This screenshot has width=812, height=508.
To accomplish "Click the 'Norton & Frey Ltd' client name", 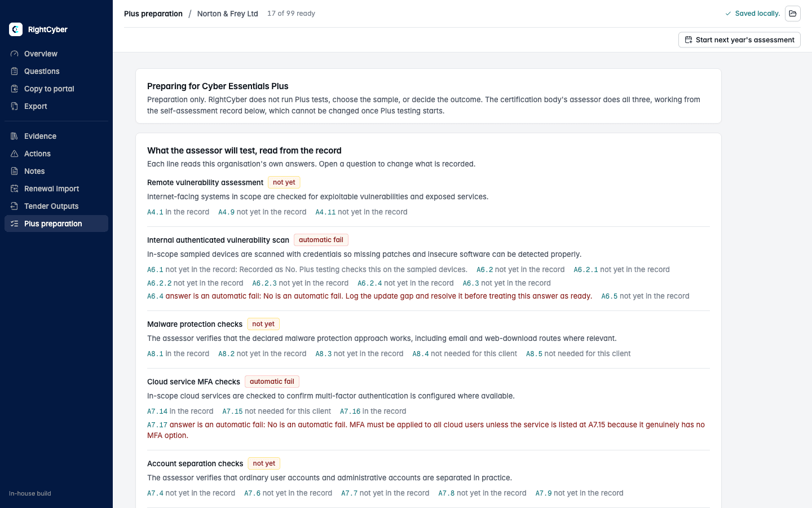I will [x=227, y=14].
